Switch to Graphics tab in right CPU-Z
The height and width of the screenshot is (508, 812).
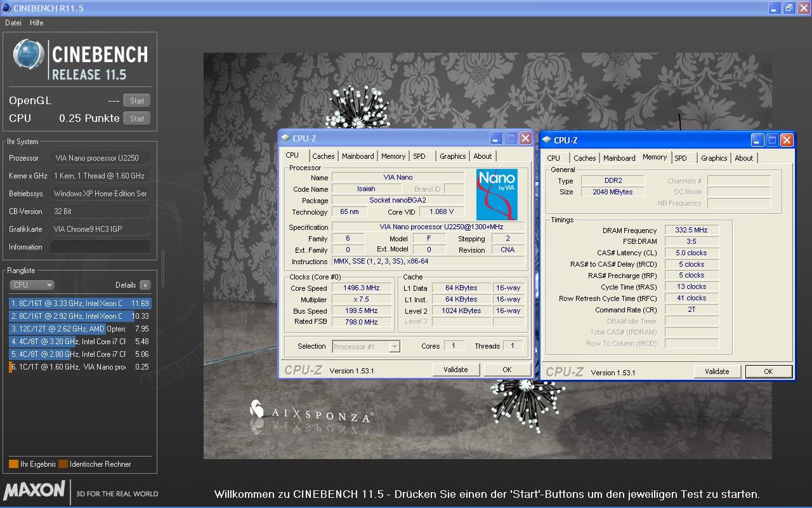tap(714, 158)
